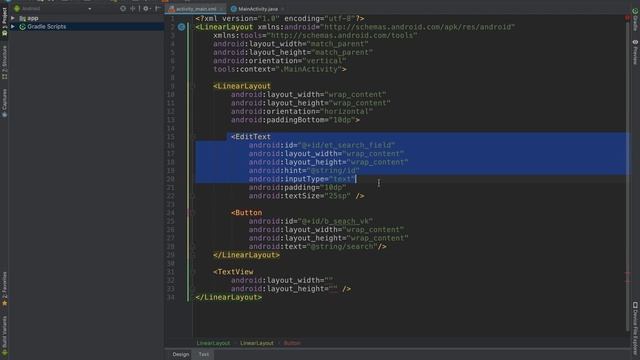Fold the inner LinearLayout on line 9
Image resolution: width=640 pixels, height=360 pixels.
click(x=193, y=86)
